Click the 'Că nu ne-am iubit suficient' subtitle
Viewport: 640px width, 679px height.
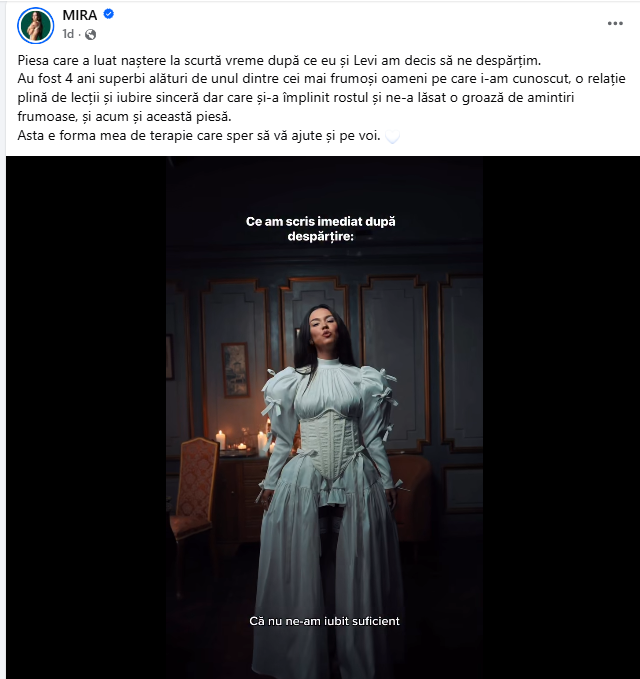tap(324, 621)
